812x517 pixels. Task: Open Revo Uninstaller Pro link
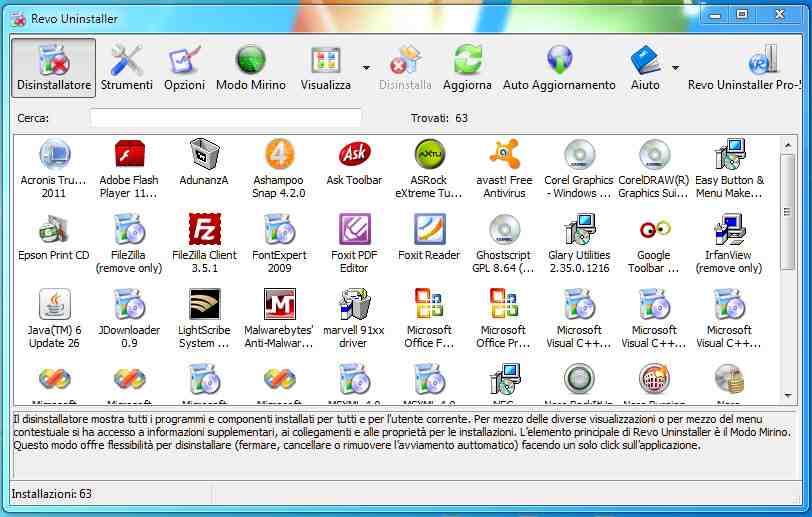coord(745,67)
